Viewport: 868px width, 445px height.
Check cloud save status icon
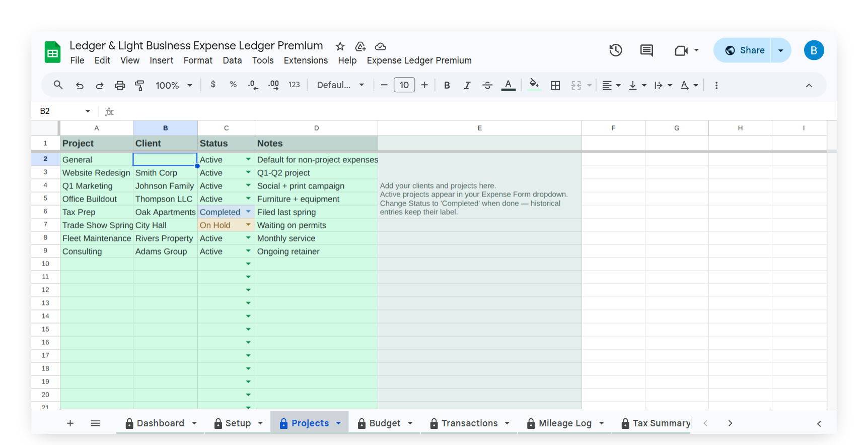click(x=381, y=46)
